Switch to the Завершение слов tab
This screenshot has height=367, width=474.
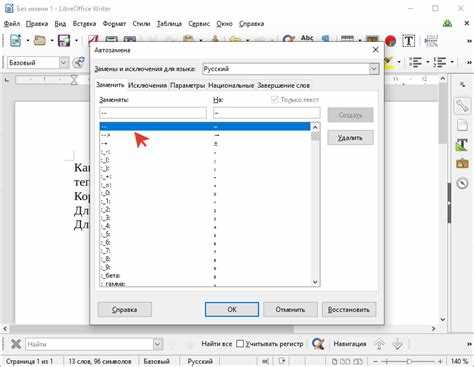pyautogui.click(x=284, y=85)
